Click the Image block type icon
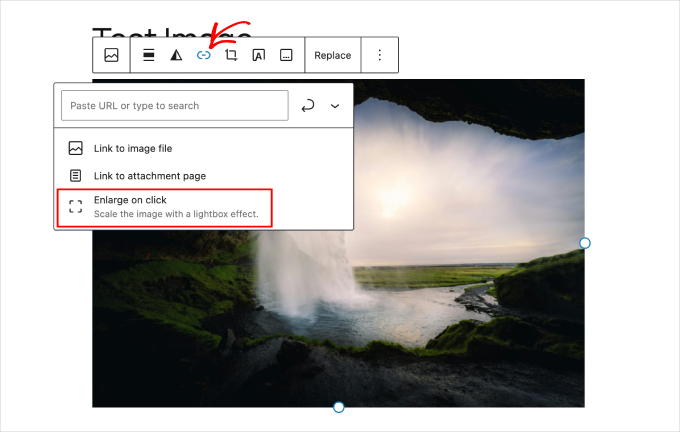 pyautogui.click(x=111, y=56)
